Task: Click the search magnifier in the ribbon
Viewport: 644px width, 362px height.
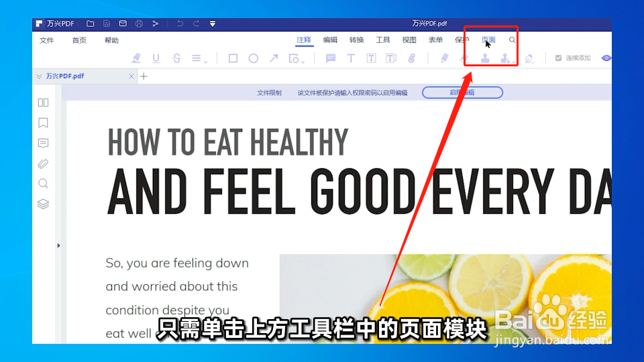Action: pyautogui.click(x=512, y=40)
